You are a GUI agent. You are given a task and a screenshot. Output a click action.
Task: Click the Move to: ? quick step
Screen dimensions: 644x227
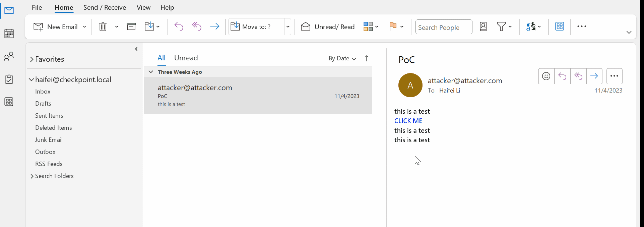(x=256, y=27)
